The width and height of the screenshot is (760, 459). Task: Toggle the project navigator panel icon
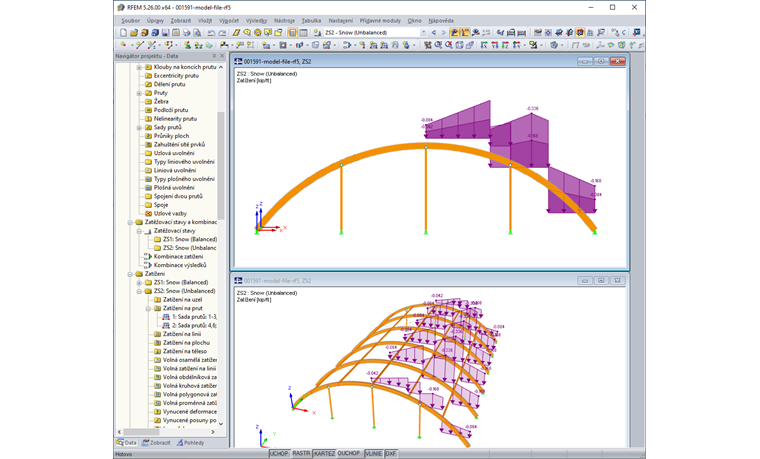click(x=292, y=32)
